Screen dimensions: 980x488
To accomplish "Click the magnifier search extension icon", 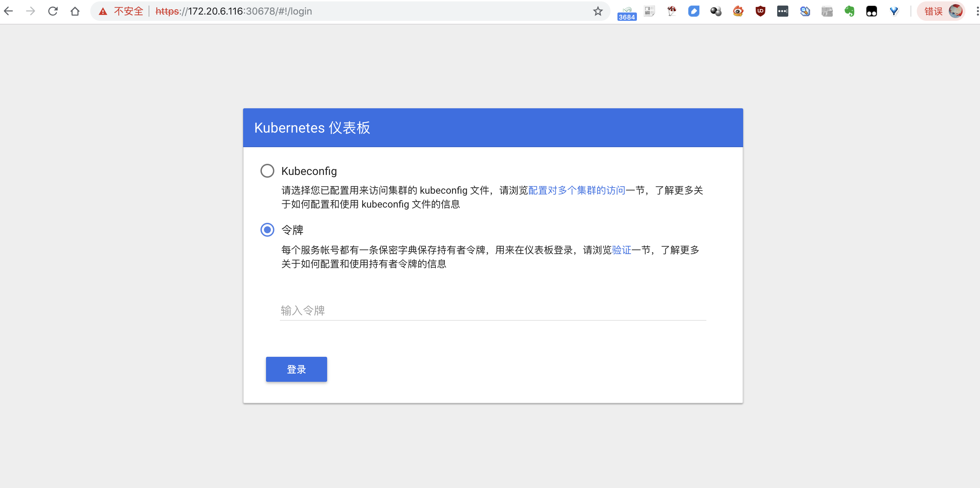I will click(x=805, y=11).
